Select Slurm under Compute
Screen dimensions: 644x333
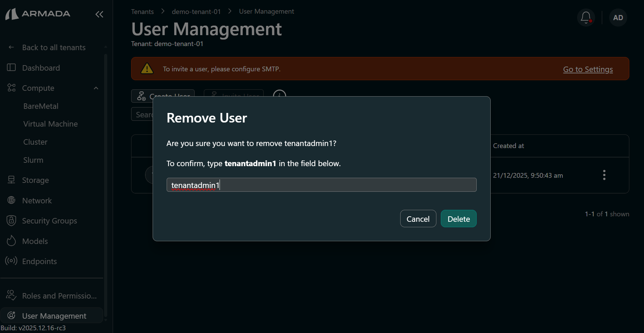click(x=33, y=160)
